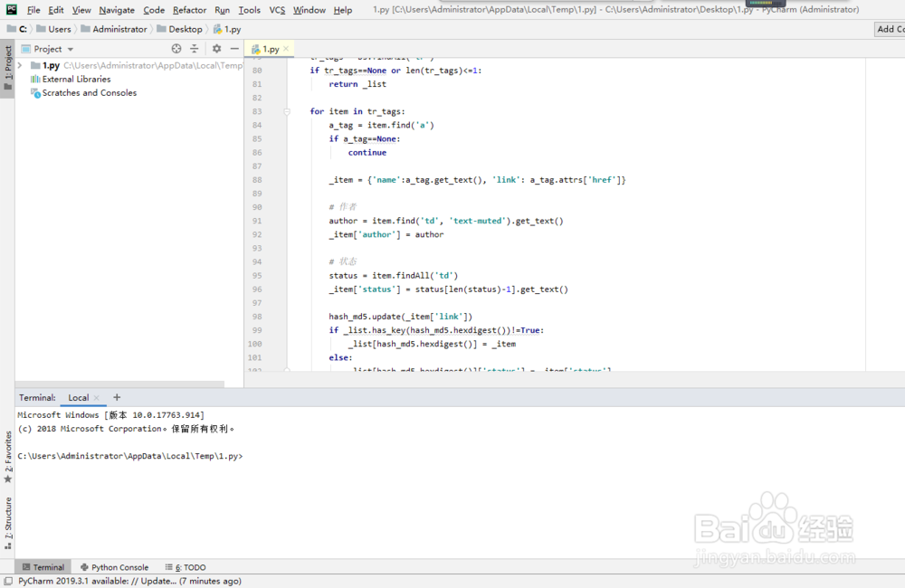
Task: Click the tool windows quick access icon
Action: pos(8,581)
